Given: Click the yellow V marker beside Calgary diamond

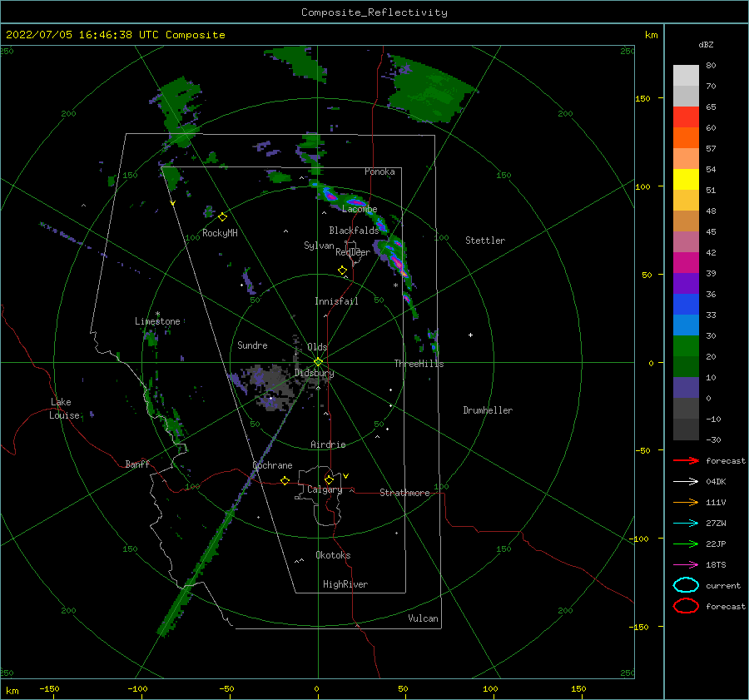Looking at the screenshot, I should click(345, 476).
